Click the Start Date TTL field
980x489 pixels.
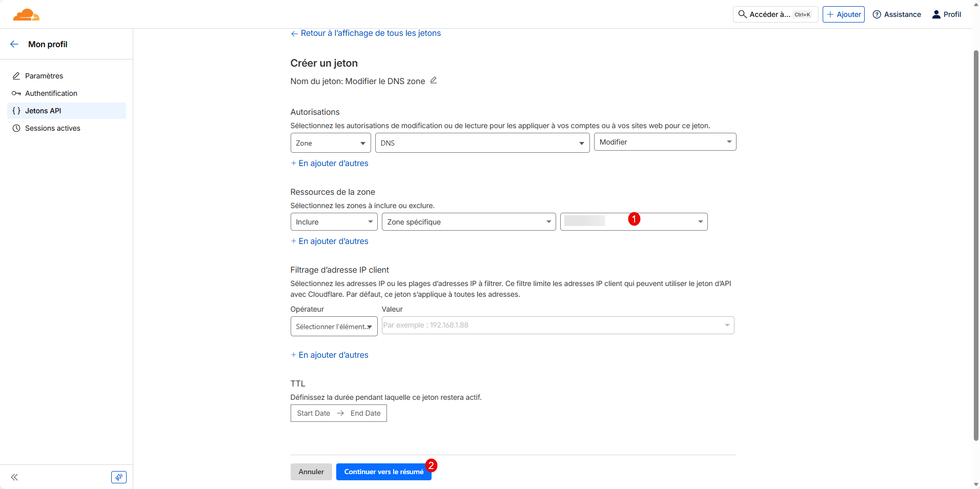(313, 413)
